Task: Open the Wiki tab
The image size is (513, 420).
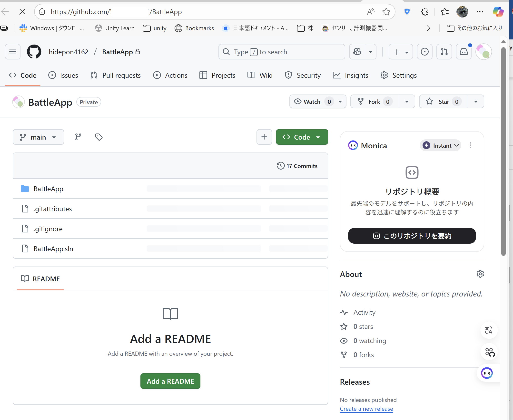Action: pos(260,75)
